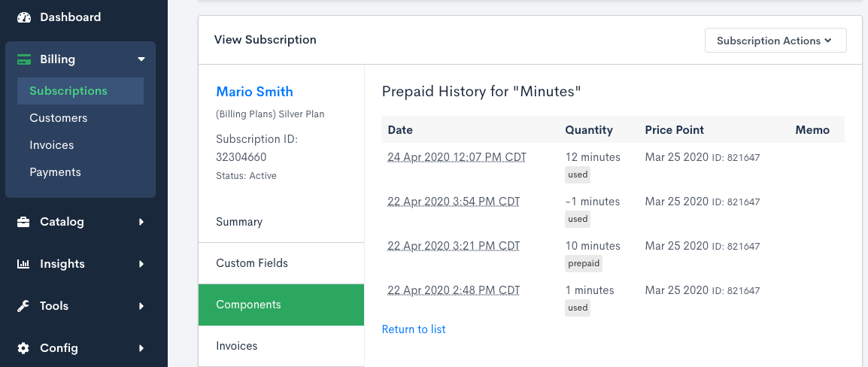Click the Prepaid History for Minutes heading
Screen dimensions: 868x367
(481, 91)
